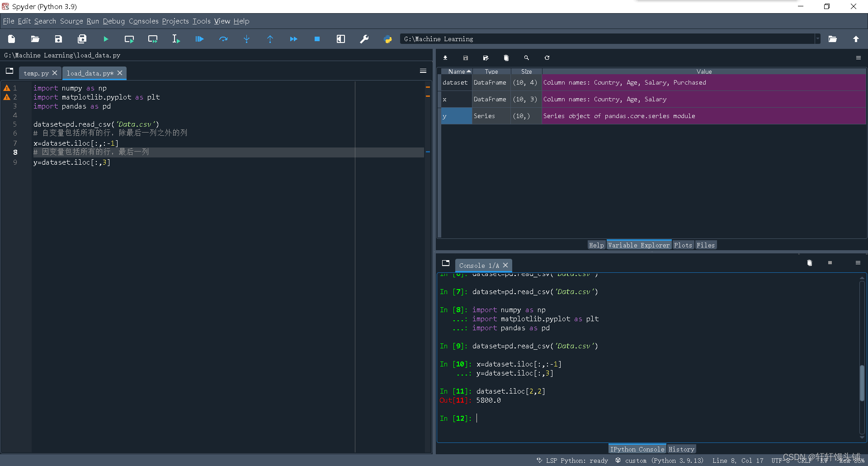Open console pane options hamburger menu

(858, 263)
